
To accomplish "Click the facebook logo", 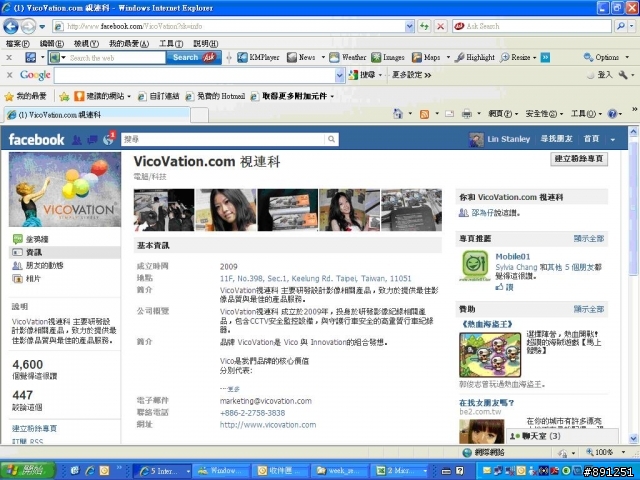I will 36,140.
